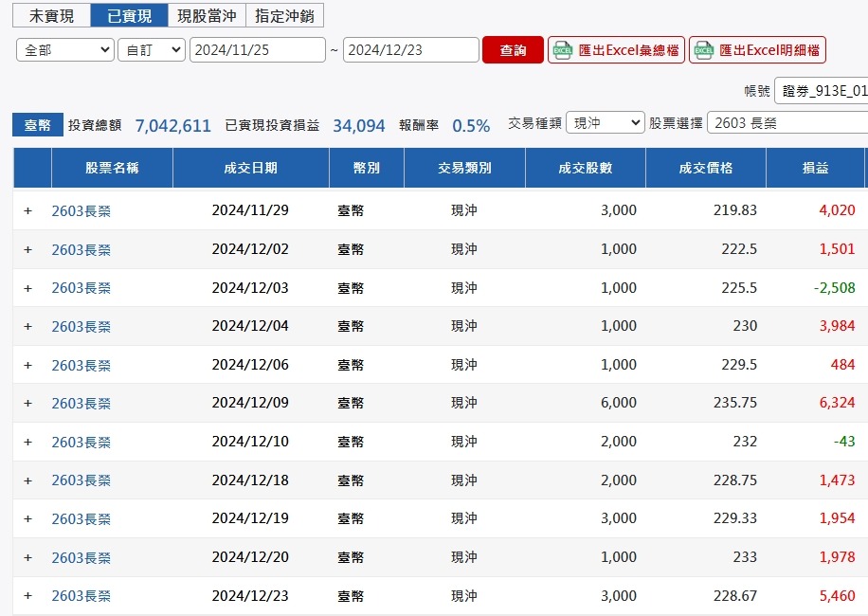Viewport: 868px width, 616px height.
Task: Switch to the 未實現 tab
Action: 51,16
